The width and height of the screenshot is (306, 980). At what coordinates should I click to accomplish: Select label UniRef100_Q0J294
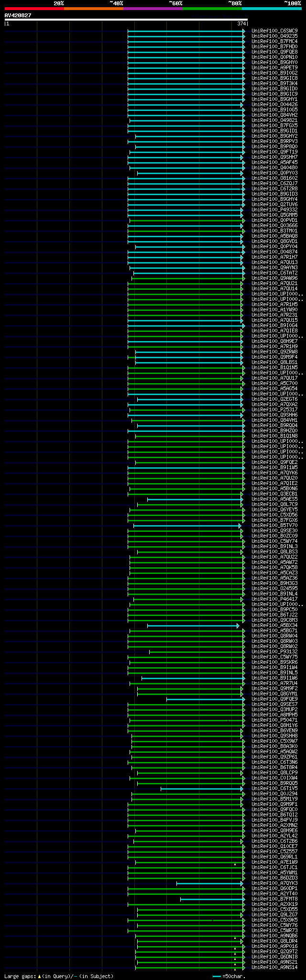274,793
